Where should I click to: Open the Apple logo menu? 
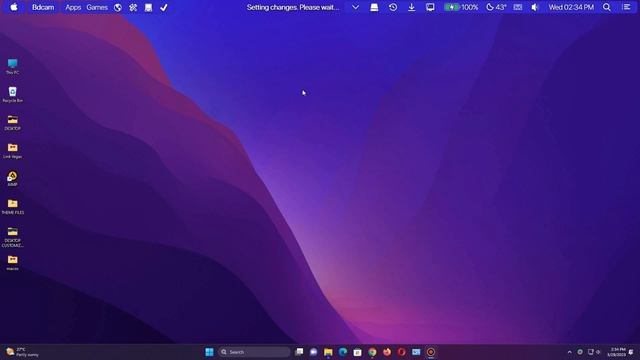click(14, 7)
